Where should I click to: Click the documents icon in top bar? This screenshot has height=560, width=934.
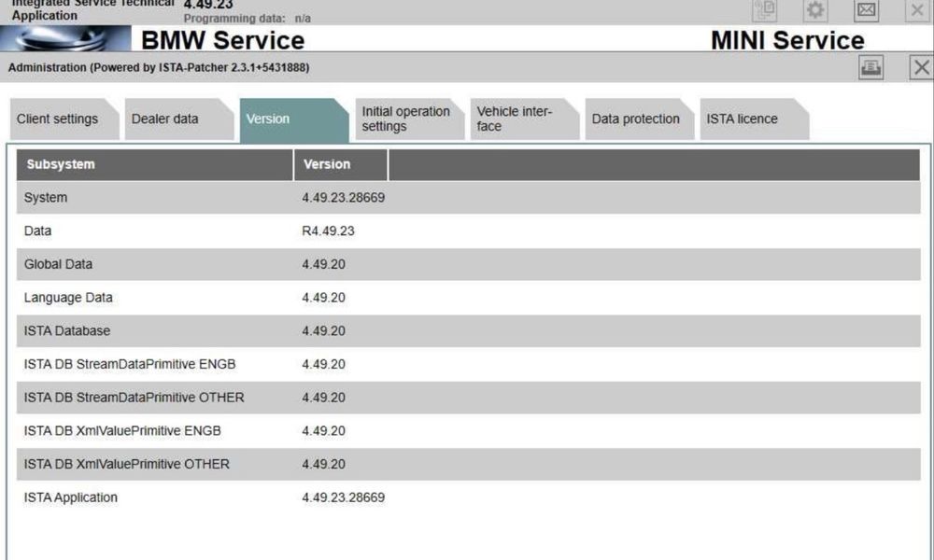(x=764, y=10)
